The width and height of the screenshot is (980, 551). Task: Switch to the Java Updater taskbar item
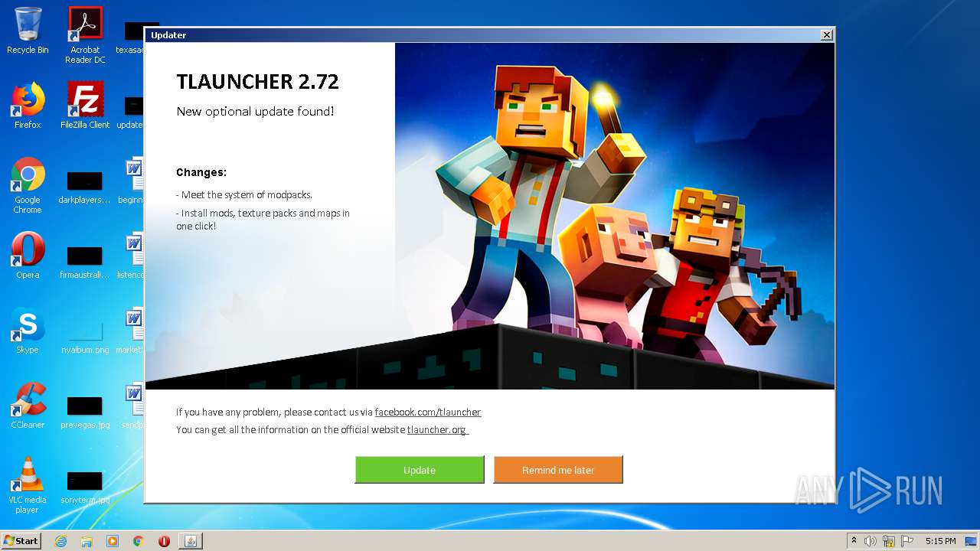(x=191, y=541)
